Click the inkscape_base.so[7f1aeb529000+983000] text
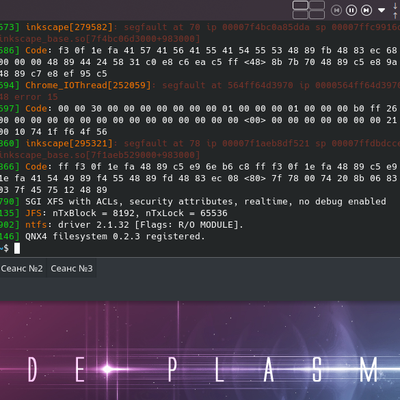400x400 pixels. [100, 155]
